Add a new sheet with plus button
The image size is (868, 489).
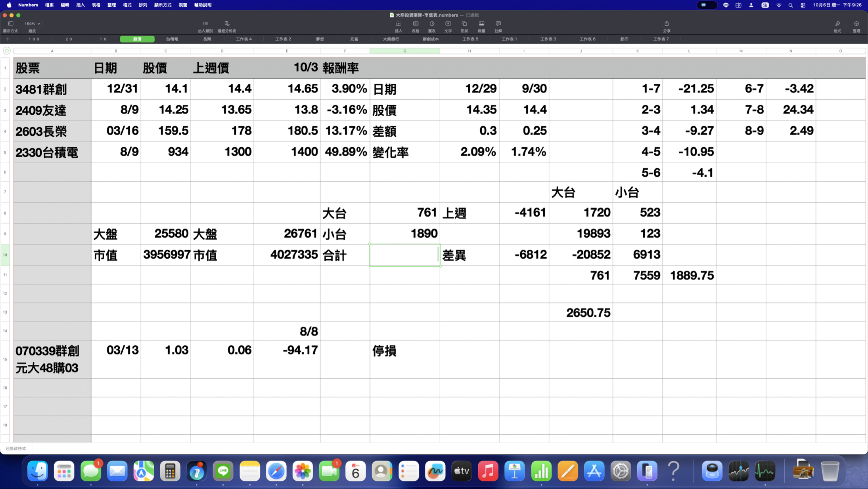point(8,39)
